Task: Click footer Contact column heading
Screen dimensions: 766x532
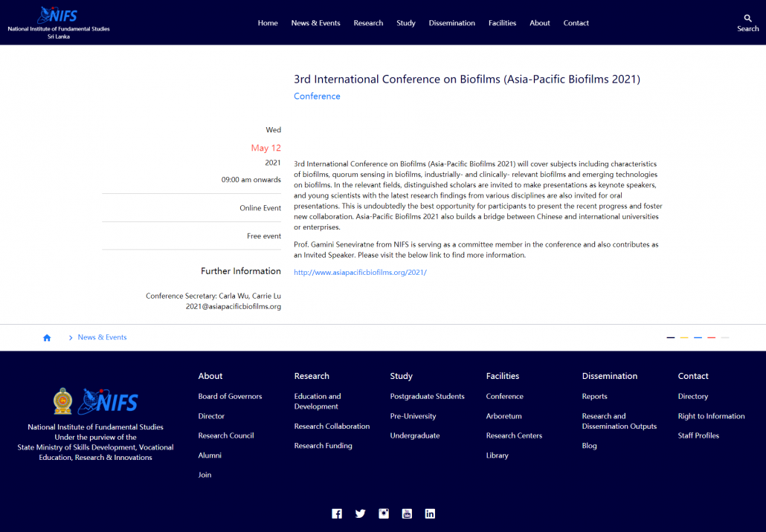Action: click(x=692, y=376)
